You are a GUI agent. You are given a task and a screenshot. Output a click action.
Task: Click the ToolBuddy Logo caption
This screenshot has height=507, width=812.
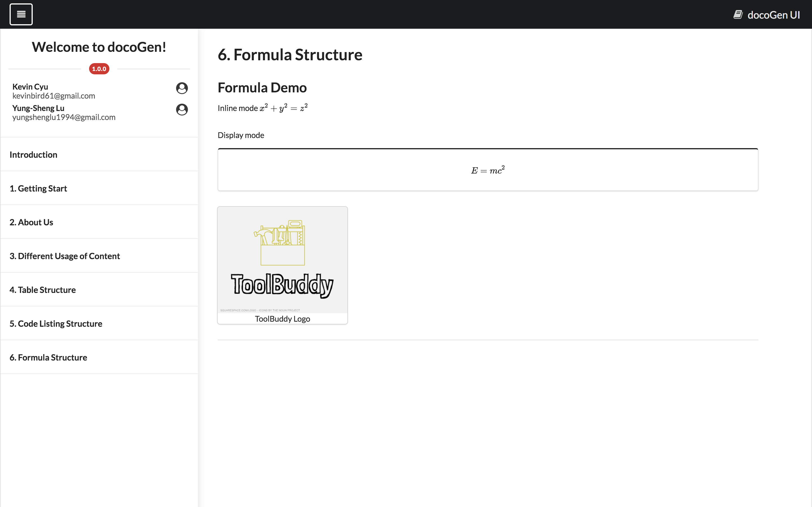282,319
